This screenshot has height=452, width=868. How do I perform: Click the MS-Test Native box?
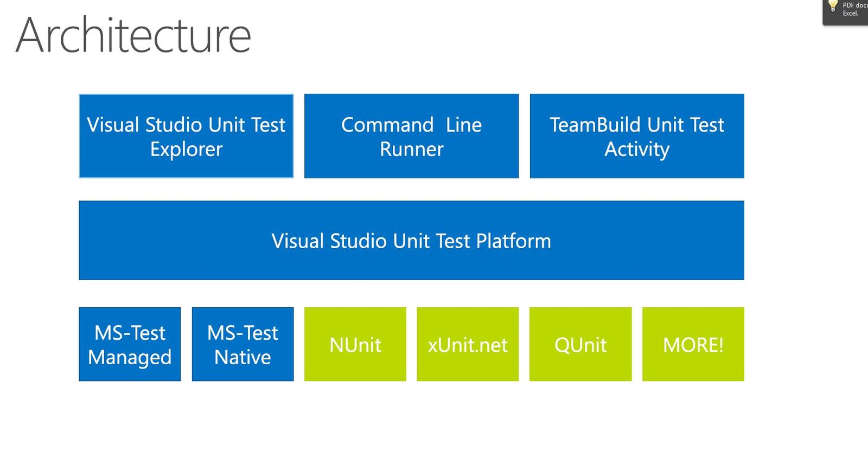click(242, 344)
